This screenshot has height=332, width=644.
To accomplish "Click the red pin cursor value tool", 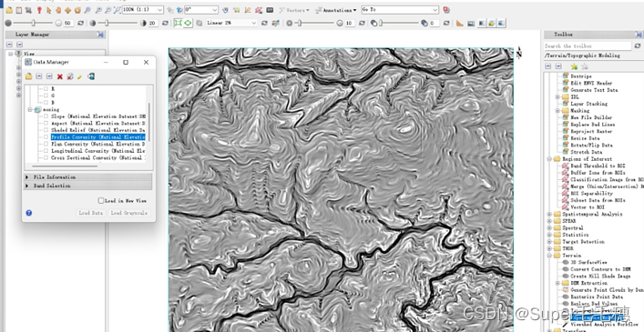I will [x=39, y=10].
